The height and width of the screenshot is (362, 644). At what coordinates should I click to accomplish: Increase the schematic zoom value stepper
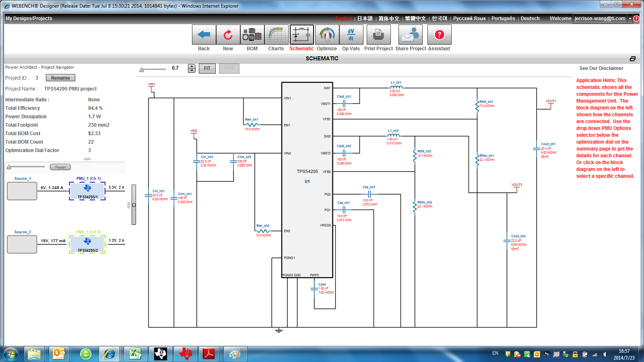tap(192, 66)
